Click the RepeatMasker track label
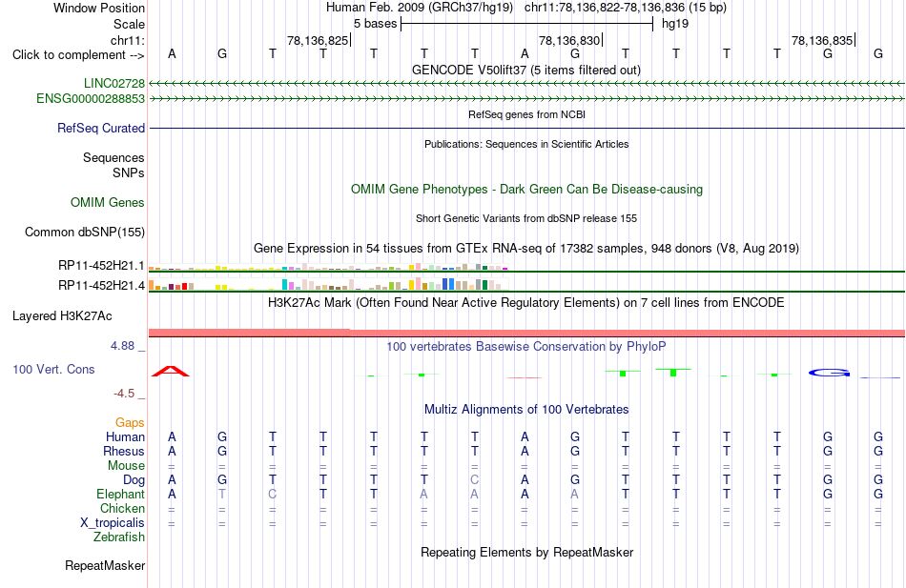 pos(105,565)
